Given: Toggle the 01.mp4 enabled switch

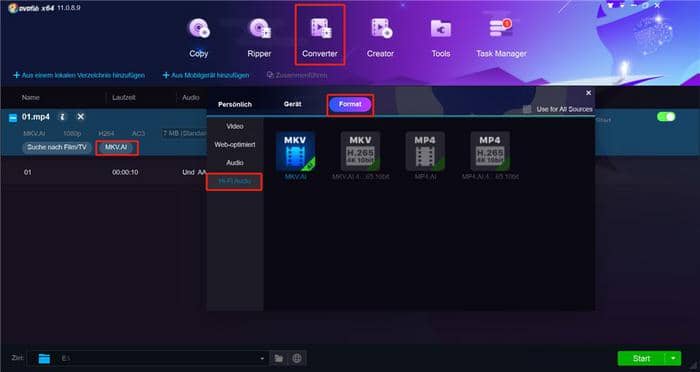Looking at the screenshot, I should point(666,117).
